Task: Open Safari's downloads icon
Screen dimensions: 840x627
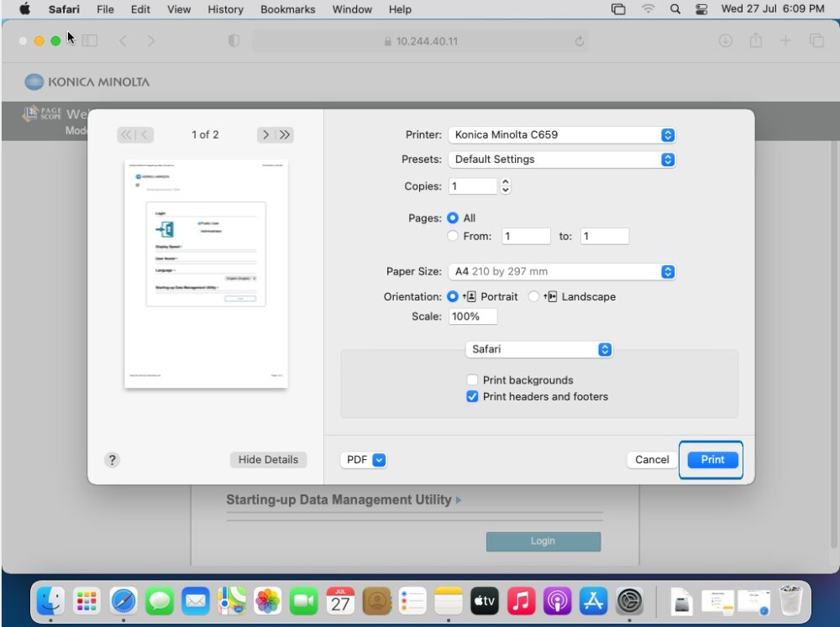Action: pos(725,39)
